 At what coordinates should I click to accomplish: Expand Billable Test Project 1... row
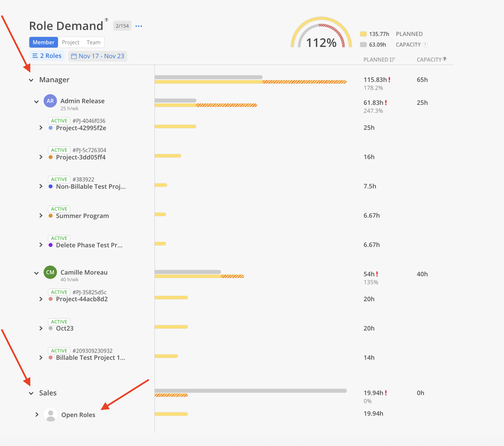pos(41,357)
